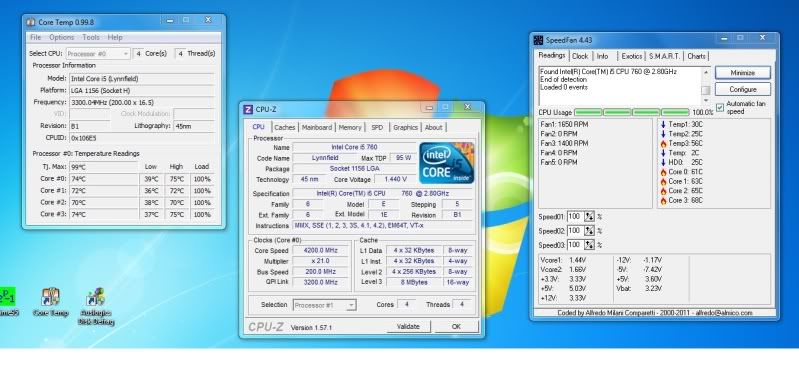Screen dimensions: 799x384
Task: Open the Select CPU dropdown in Core Temp
Action: click(x=98, y=53)
